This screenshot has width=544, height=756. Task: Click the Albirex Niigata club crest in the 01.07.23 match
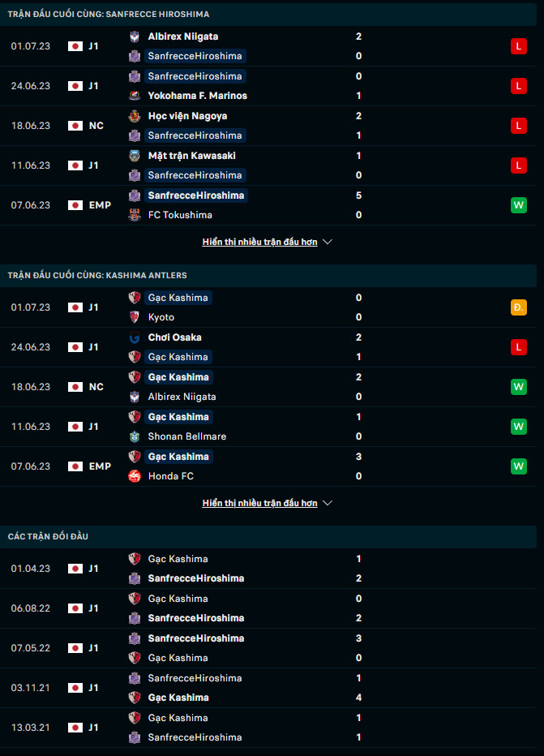click(135, 37)
